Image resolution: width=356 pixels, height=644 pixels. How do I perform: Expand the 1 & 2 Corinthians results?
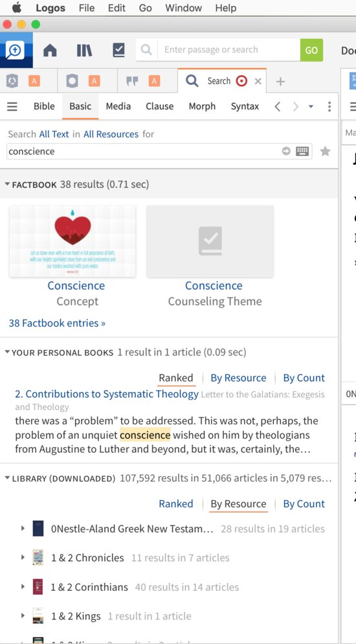pos(23,586)
